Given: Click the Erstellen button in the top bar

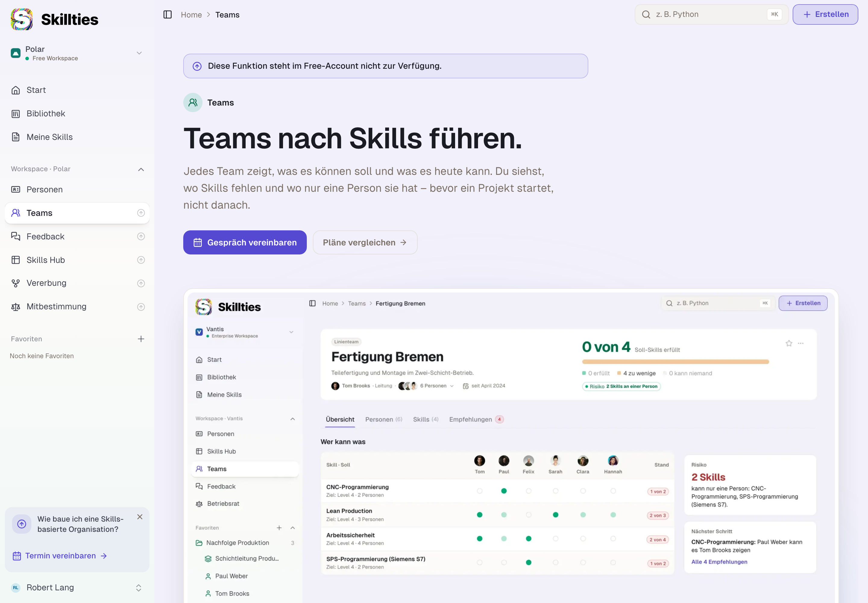Looking at the screenshot, I should 825,14.
